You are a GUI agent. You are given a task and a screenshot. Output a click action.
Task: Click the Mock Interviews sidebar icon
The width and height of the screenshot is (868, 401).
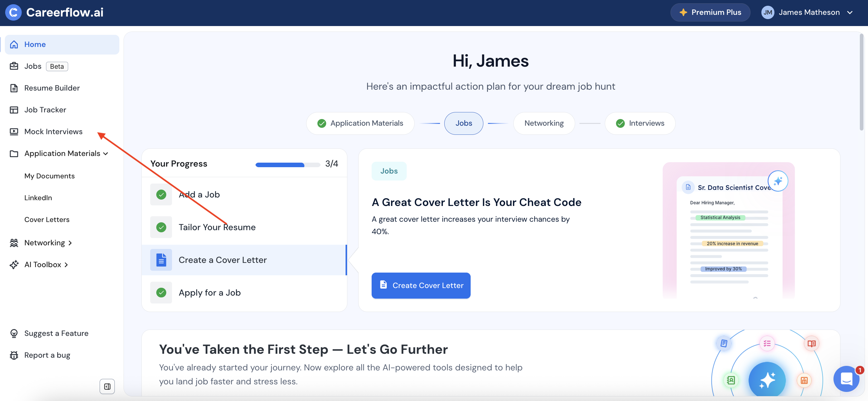(14, 131)
